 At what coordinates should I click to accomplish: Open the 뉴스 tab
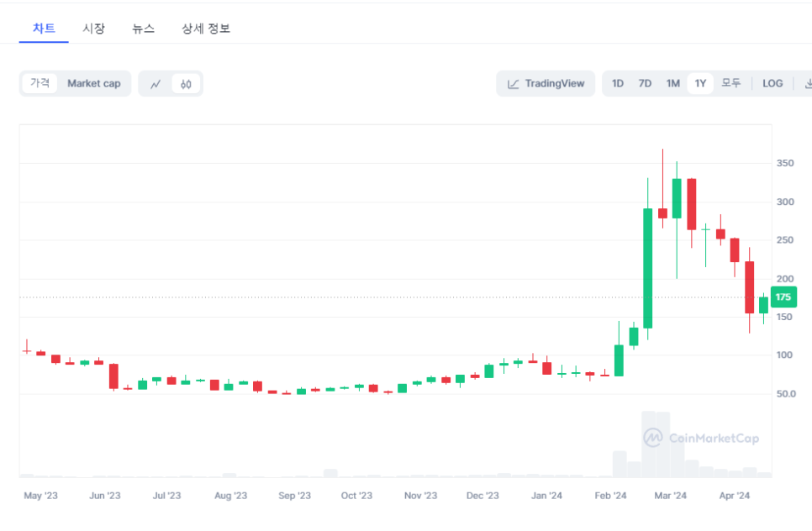[144, 29]
